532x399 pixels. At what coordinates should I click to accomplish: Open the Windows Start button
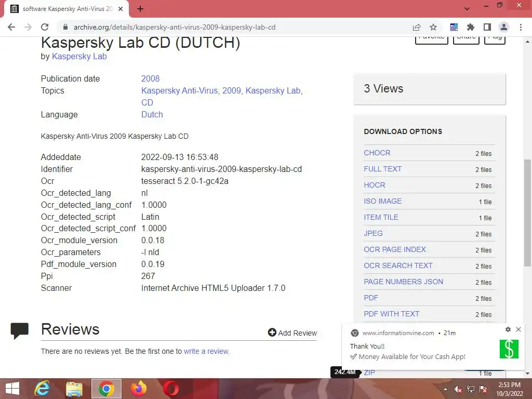12,389
